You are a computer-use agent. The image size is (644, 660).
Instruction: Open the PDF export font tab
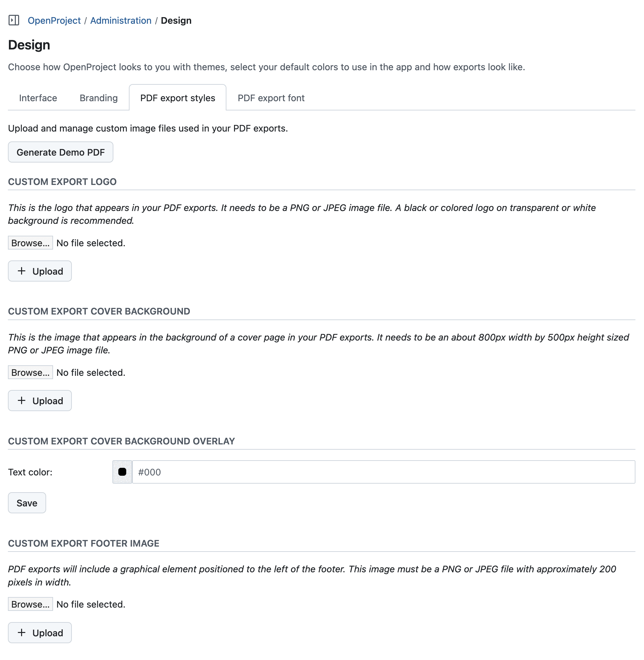click(x=271, y=98)
